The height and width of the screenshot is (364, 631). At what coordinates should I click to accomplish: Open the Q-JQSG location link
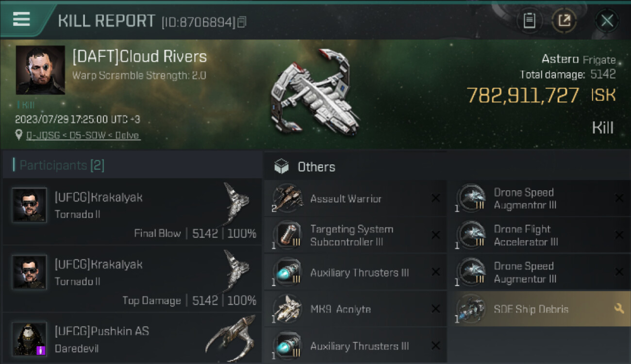coord(83,135)
